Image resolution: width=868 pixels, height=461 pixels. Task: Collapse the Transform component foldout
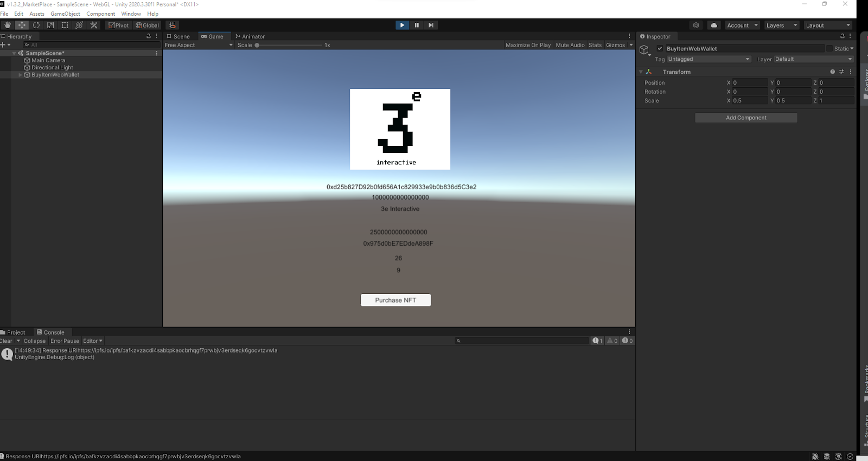tap(641, 72)
